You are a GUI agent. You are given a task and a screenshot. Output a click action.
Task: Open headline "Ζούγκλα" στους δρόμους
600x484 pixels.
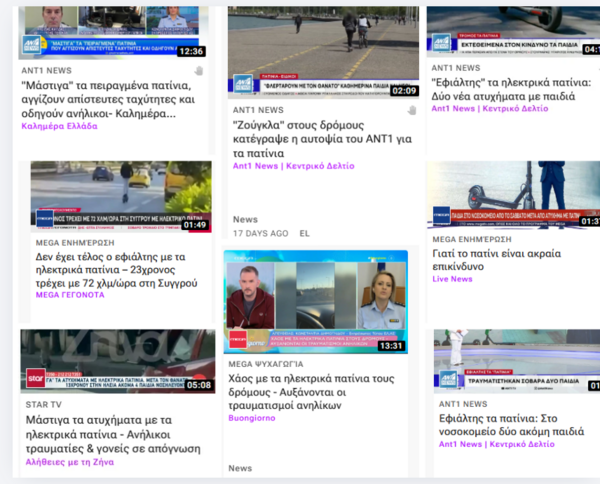click(322, 139)
